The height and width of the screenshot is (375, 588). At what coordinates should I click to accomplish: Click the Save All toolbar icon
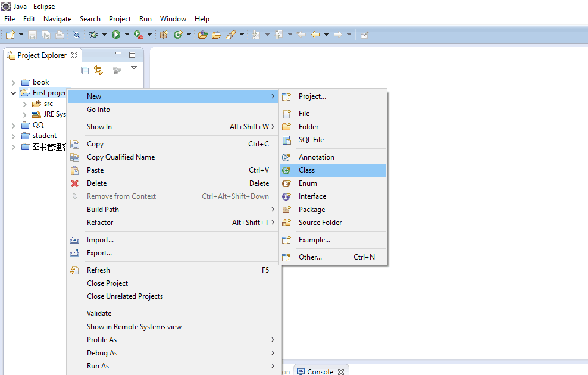click(x=46, y=35)
